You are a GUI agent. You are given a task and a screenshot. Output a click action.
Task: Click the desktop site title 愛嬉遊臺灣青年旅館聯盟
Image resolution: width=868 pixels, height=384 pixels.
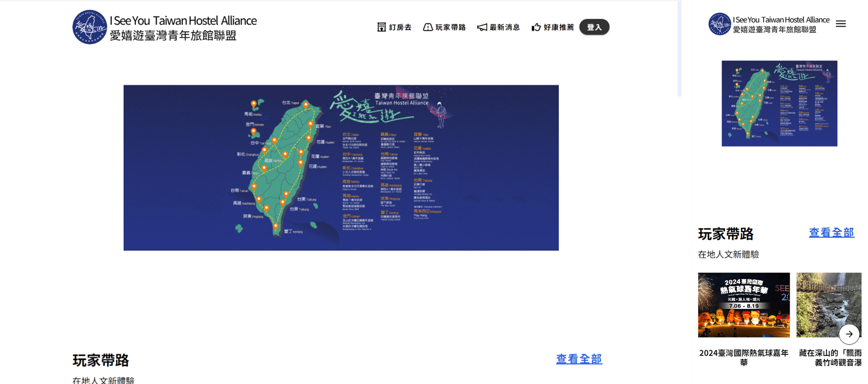coord(173,35)
